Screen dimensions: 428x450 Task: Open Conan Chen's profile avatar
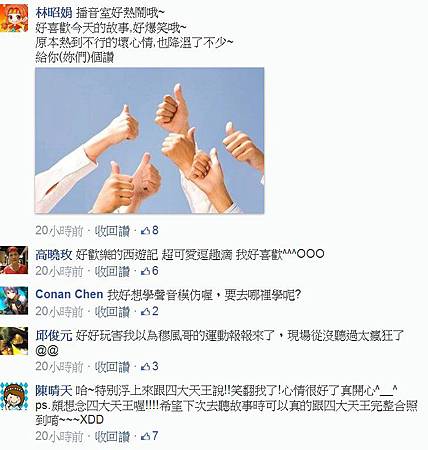[x=14, y=300]
